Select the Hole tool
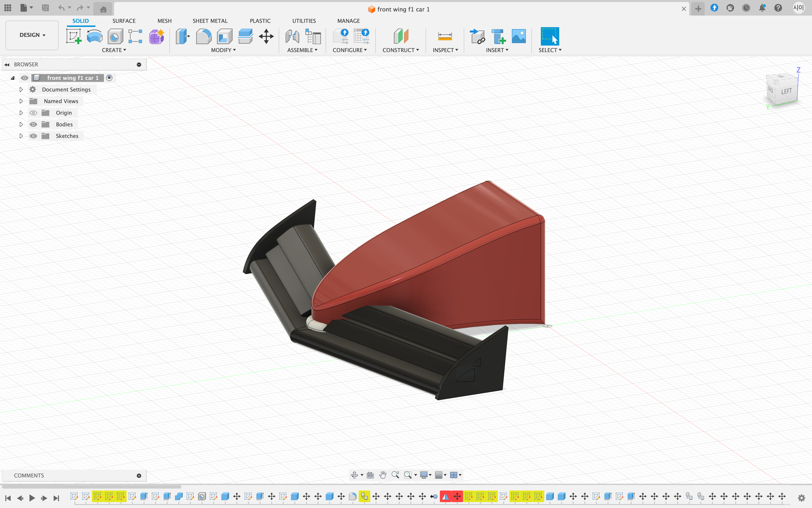 click(x=115, y=36)
